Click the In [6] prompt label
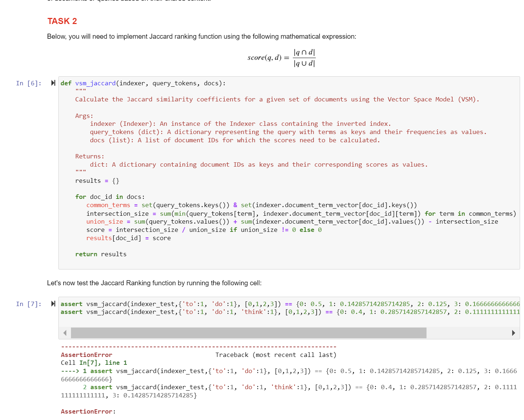The width and height of the screenshot is (524, 420). coord(28,83)
